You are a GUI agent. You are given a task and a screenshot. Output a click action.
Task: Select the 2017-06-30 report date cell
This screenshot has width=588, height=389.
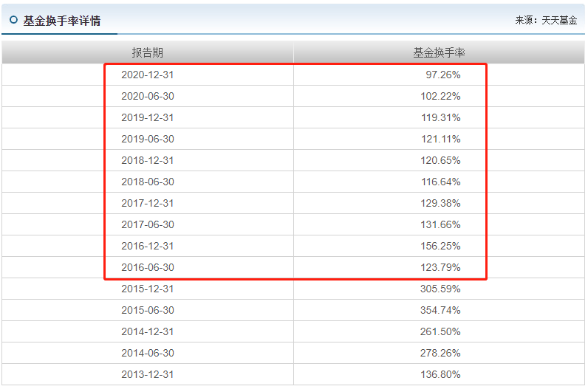tap(148, 224)
